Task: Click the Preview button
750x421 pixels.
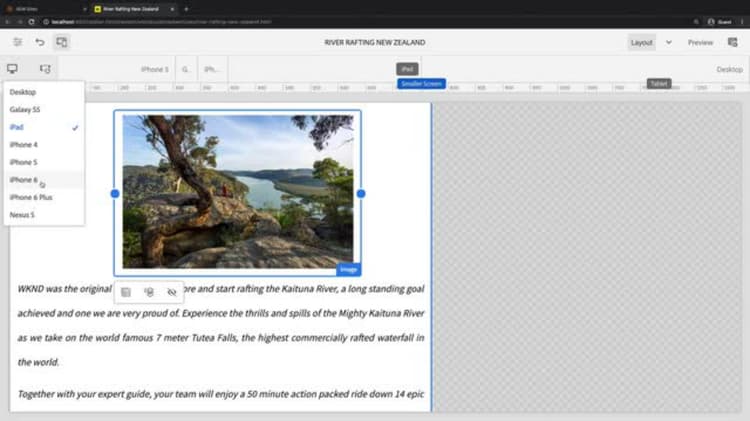Action: point(700,42)
